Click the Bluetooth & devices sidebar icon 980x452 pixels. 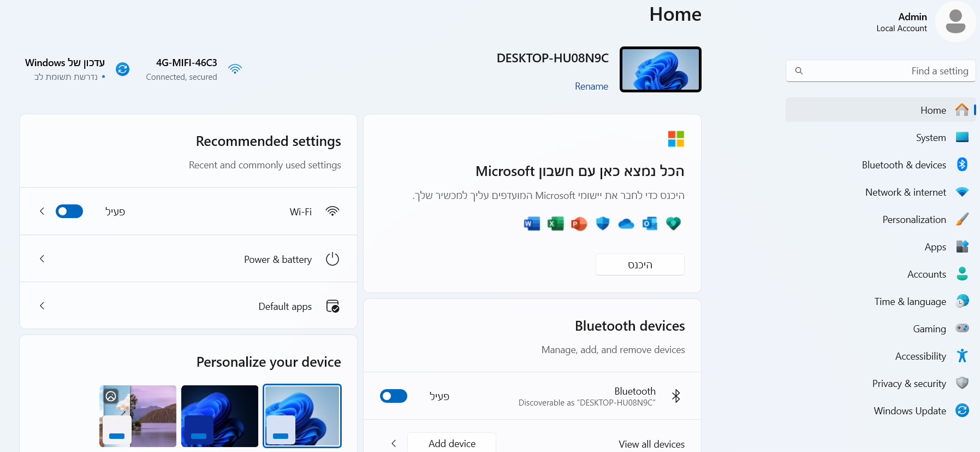click(x=962, y=165)
